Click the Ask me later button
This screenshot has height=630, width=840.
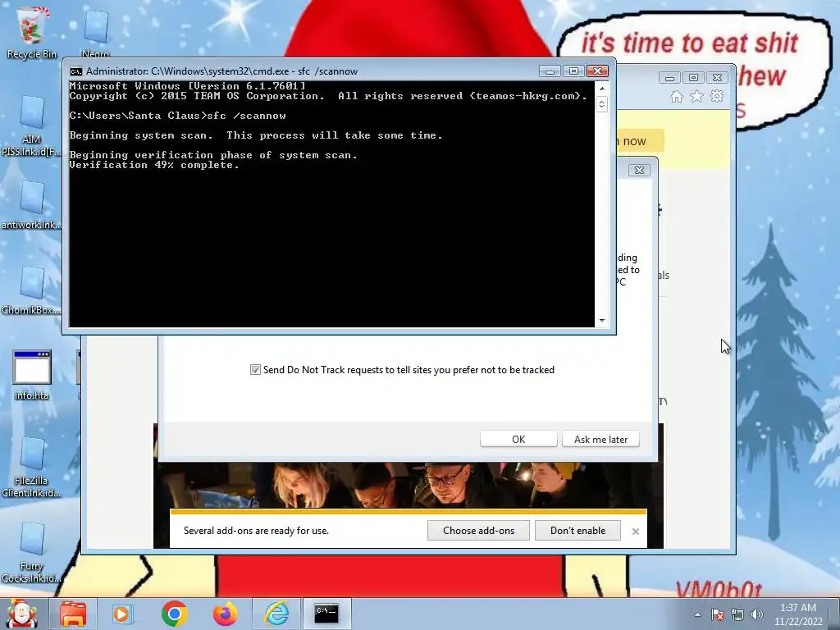[x=600, y=440]
